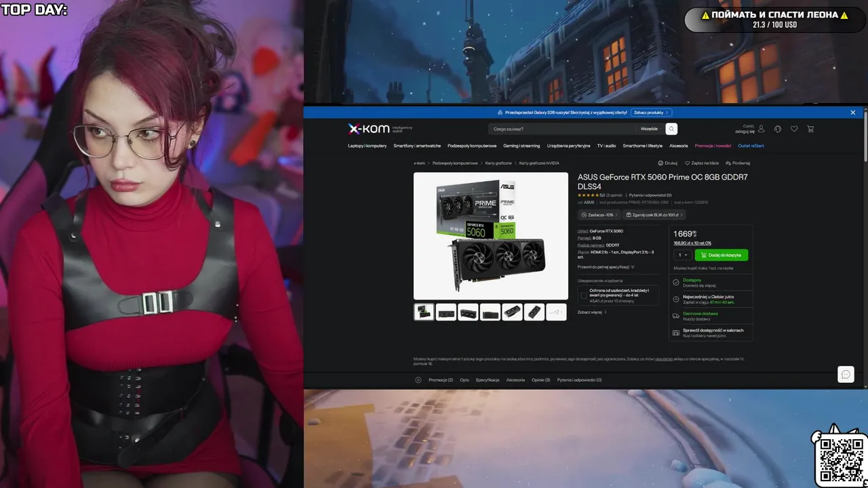Click the main RTX 5060 product image
This screenshot has height=488, width=868.
[491, 236]
